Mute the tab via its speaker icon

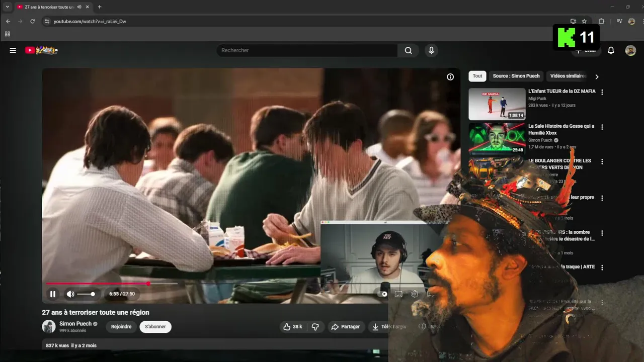coord(79,7)
